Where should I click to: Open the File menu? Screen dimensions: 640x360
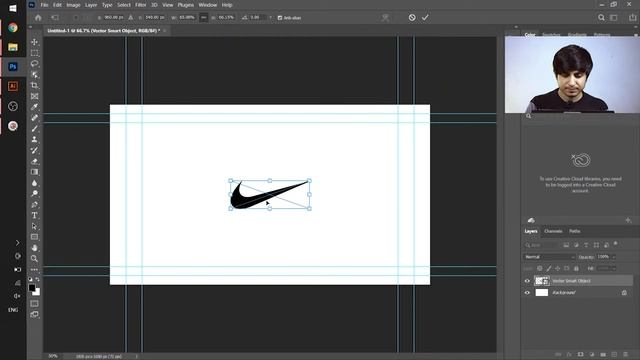44,5
